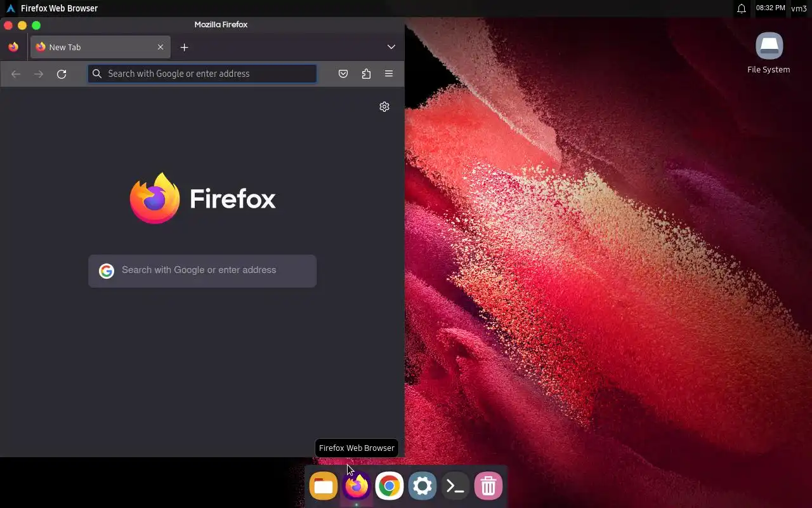Click the page center Google search box
Viewport: 812px width, 508px height.
pos(202,271)
